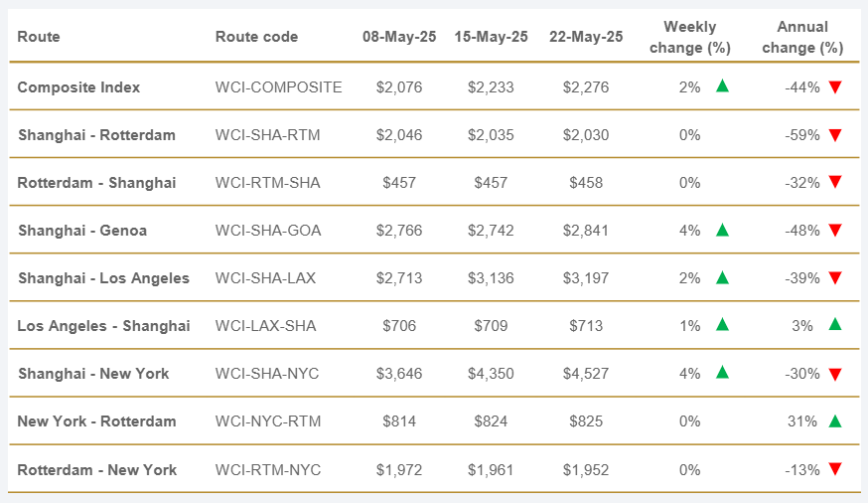The image size is (868, 503).
Task: Click the green weekly arrow for Shanghai - Los Angeles
Action: pyautogui.click(x=722, y=277)
